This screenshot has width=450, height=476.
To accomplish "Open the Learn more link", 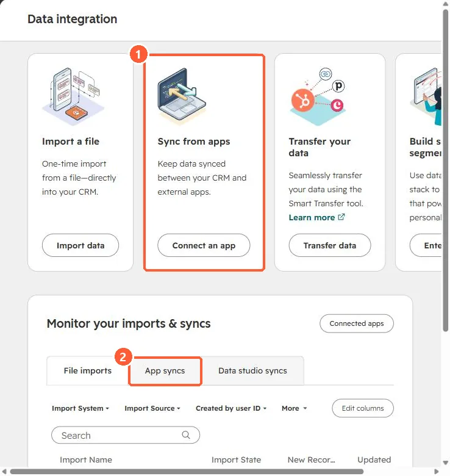I will point(312,218).
